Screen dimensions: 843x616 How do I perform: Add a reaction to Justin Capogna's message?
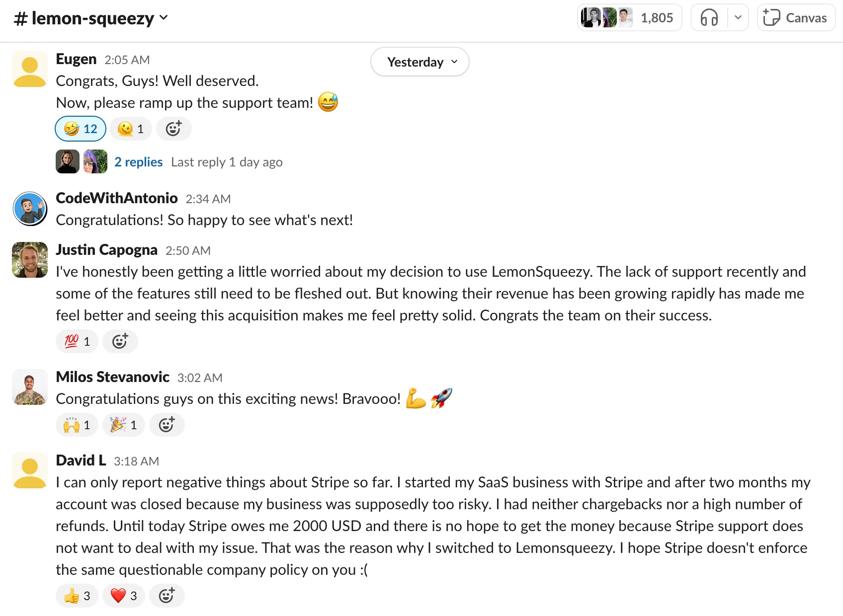120,341
